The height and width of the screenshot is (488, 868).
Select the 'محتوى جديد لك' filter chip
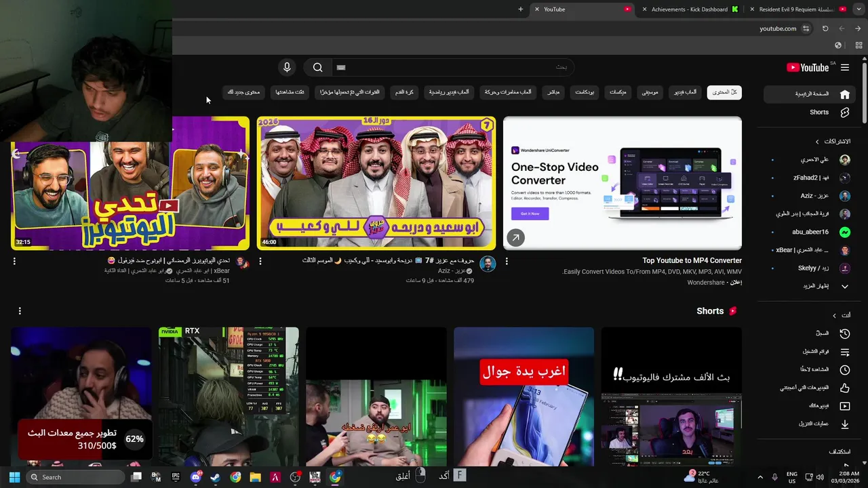pyautogui.click(x=243, y=92)
